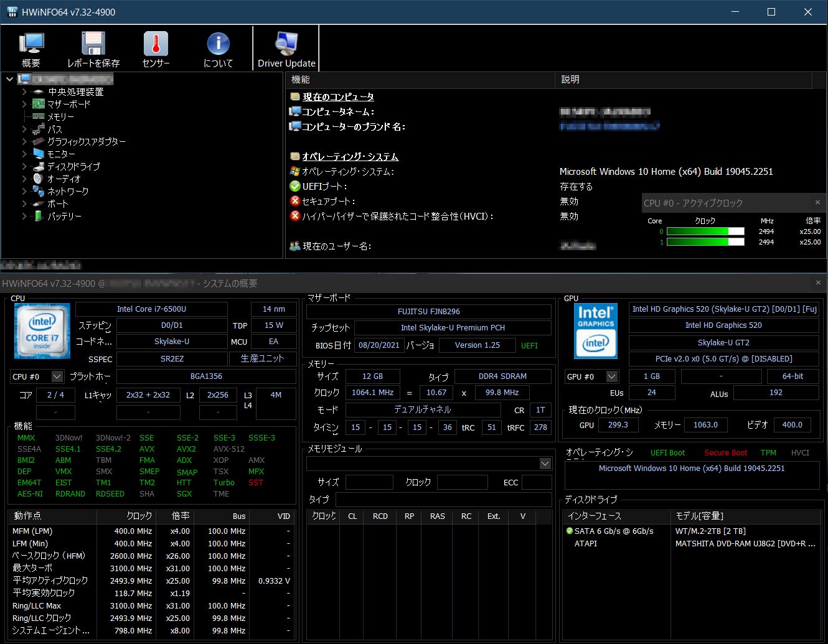Click the オーディオ speaker icon

tap(39, 179)
